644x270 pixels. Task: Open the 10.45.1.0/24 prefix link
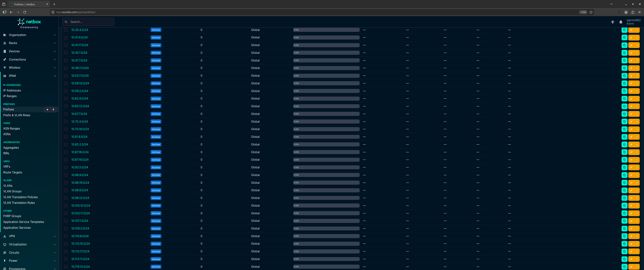tap(79, 53)
